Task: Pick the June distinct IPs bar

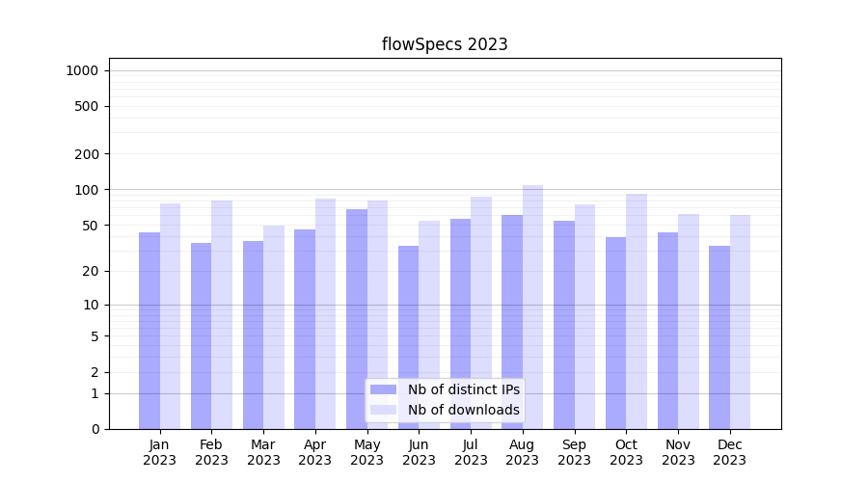Action: point(409,336)
